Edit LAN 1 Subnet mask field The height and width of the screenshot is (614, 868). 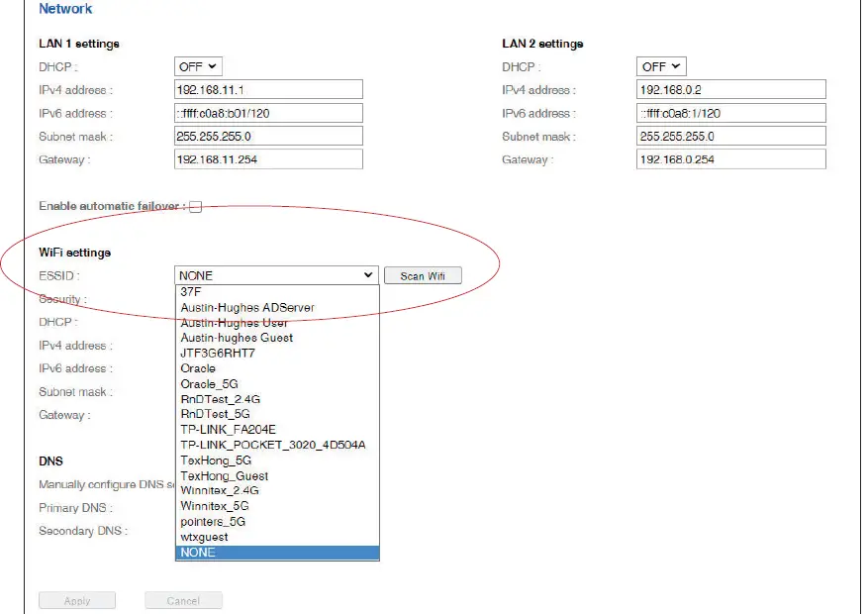point(268,137)
